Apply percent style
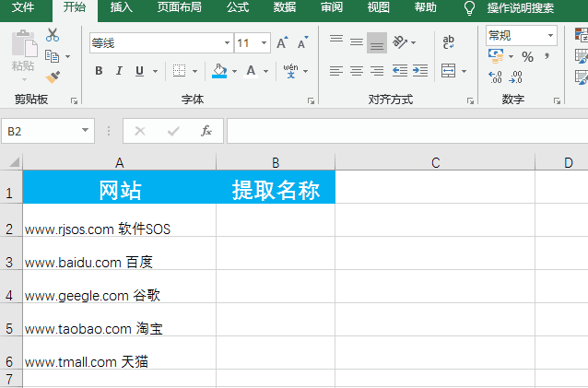Screen dimensions: 588x388 pyautogui.click(x=527, y=56)
